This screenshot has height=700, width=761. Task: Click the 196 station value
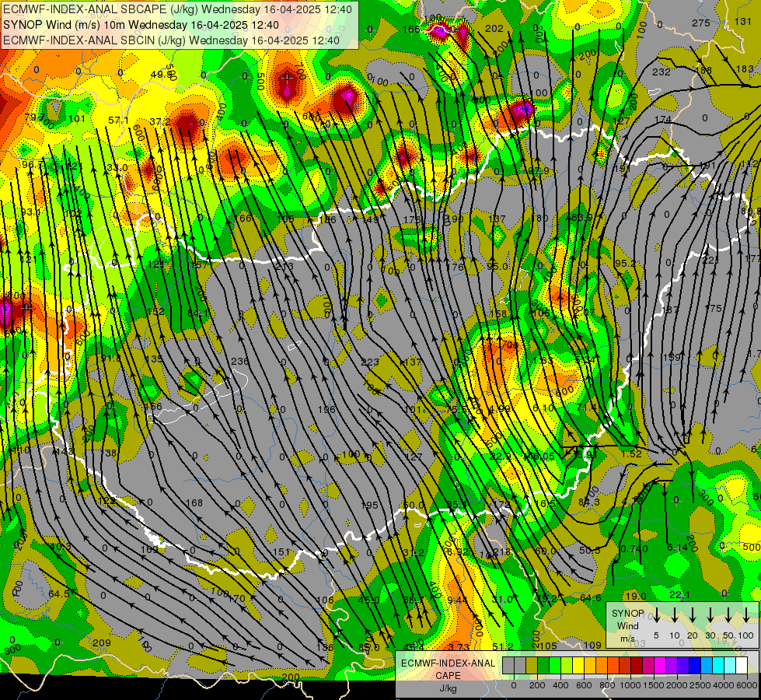point(326,410)
